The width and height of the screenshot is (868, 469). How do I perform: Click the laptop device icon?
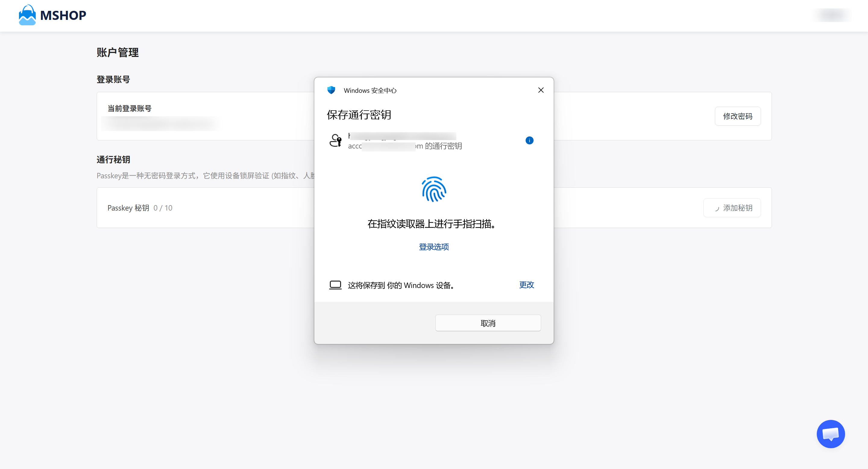coord(335,285)
